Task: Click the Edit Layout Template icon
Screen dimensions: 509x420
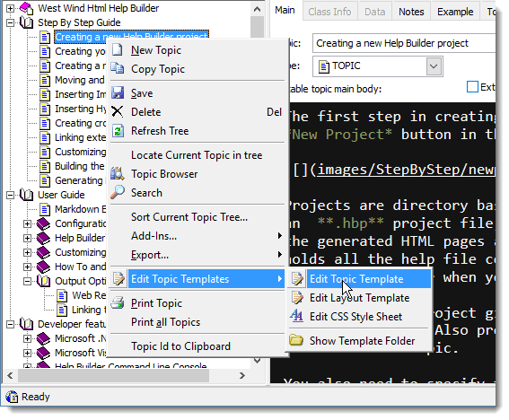Action: [x=297, y=298]
